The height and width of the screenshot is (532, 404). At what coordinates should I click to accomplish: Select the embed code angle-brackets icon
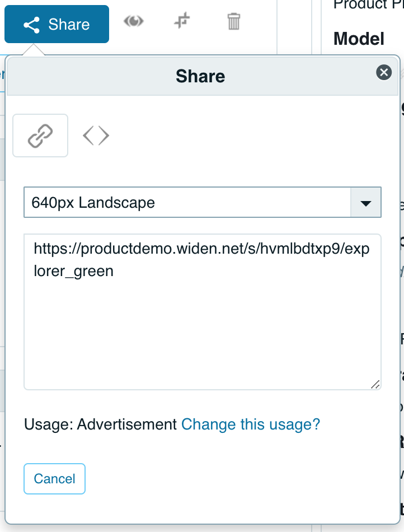(95, 135)
